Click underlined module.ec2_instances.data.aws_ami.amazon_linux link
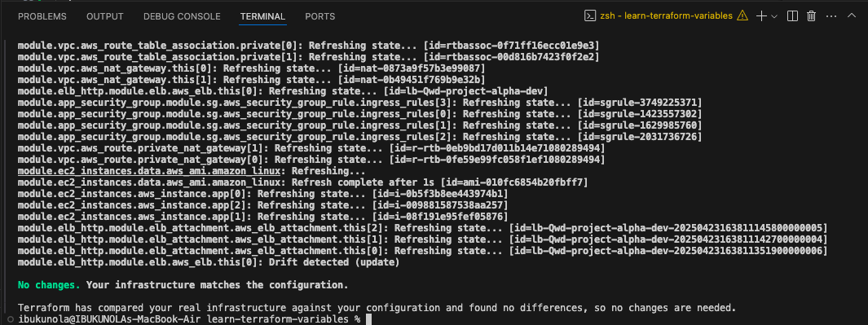 pos(152,171)
